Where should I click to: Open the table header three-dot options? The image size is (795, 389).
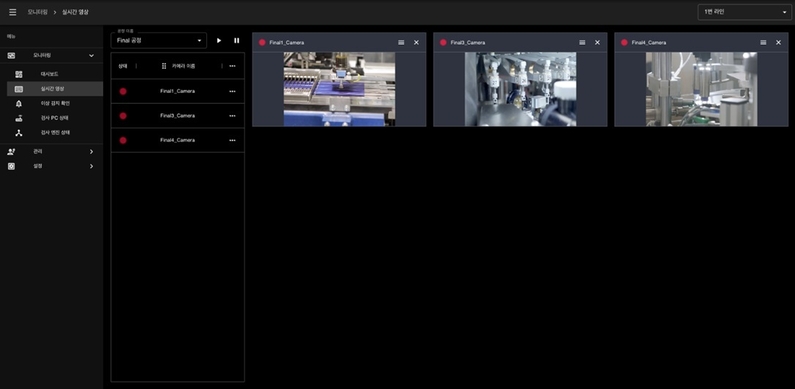[232, 66]
